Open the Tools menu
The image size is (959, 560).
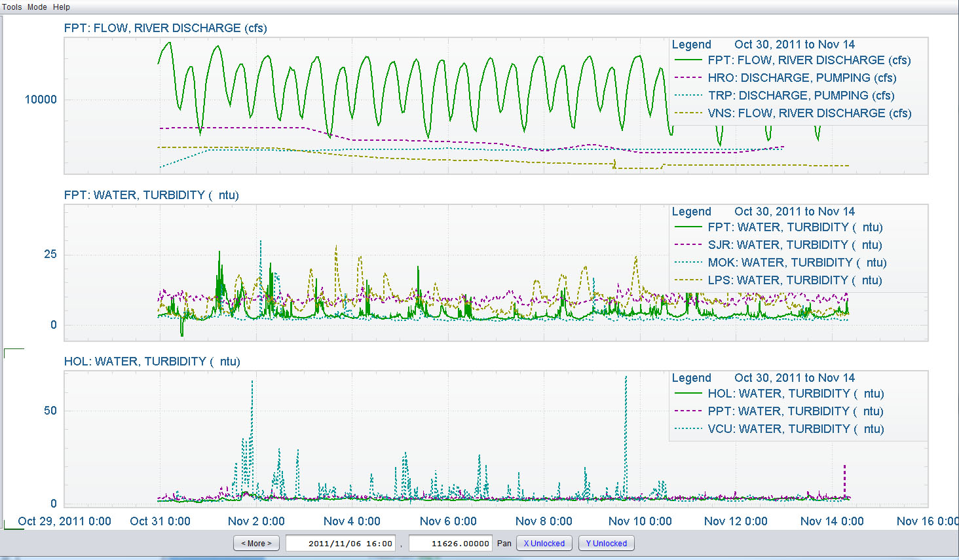tap(12, 7)
